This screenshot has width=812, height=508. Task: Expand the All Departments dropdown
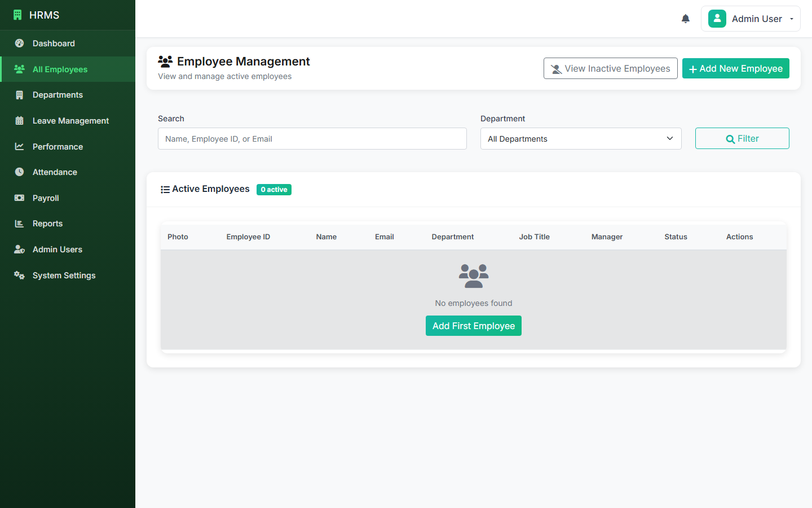(x=581, y=139)
